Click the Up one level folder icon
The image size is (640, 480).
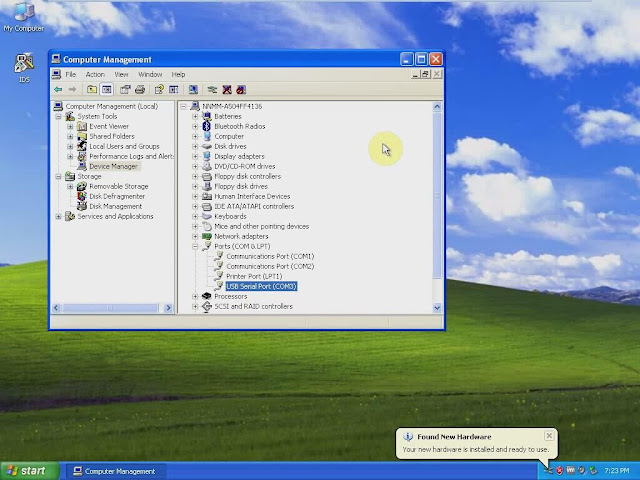(92, 89)
